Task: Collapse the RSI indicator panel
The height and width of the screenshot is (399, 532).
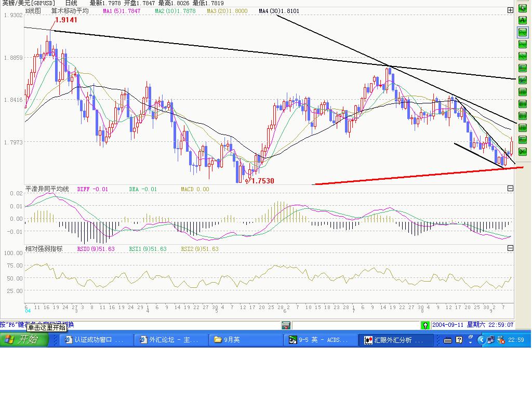Action: click(x=510, y=248)
